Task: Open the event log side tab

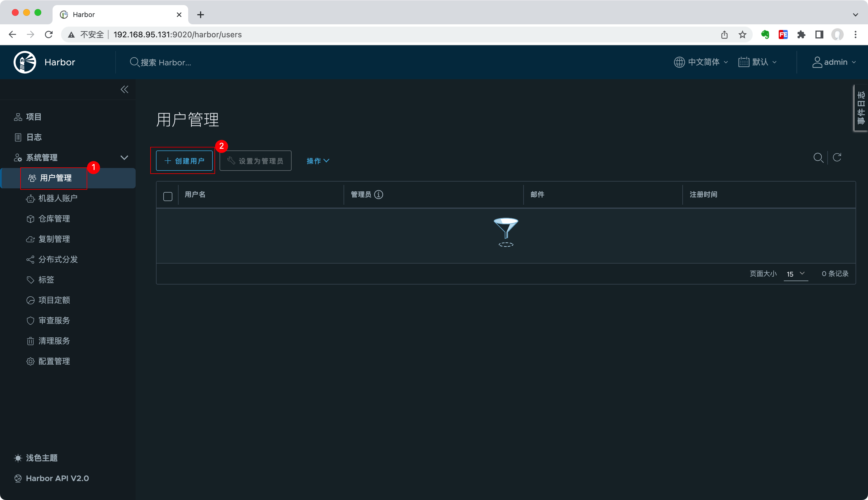Action: [860, 108]
